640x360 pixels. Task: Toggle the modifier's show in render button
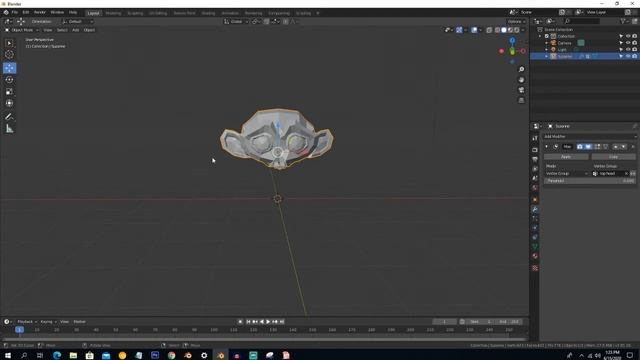pos(580,147)
